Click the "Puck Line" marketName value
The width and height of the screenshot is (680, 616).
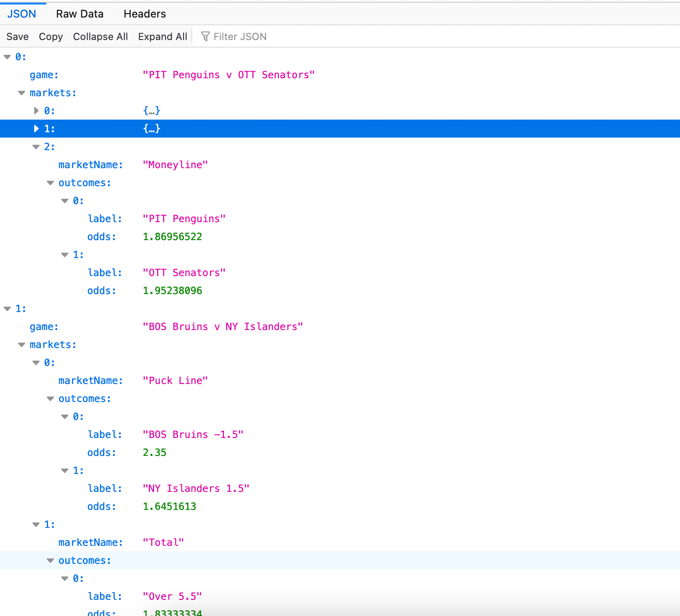(x=175, y=380)
